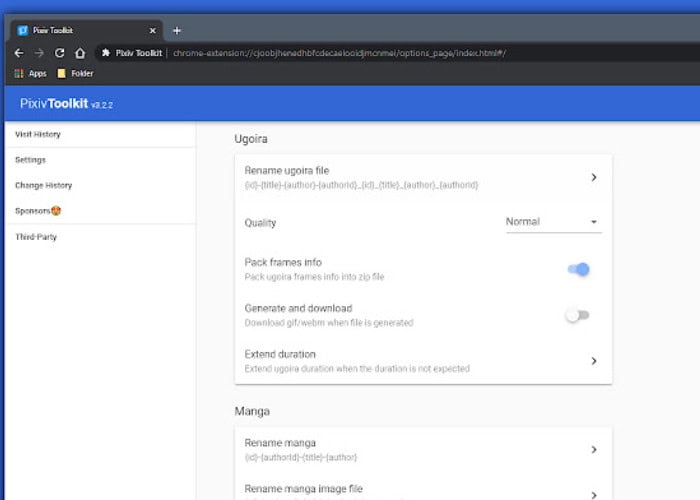Click the Generate and download label
700x500 pixels.
298,308
